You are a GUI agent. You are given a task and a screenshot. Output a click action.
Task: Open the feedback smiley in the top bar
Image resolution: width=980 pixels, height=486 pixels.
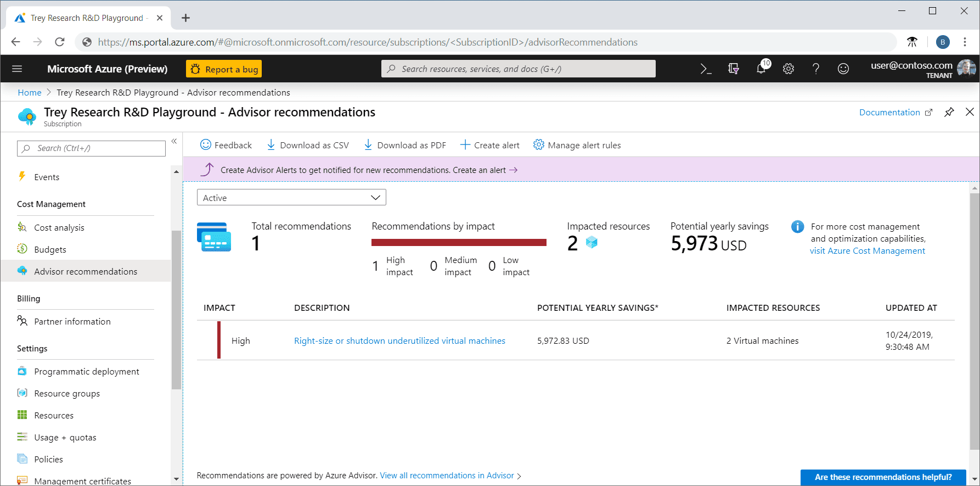click(x=843, y=69)
